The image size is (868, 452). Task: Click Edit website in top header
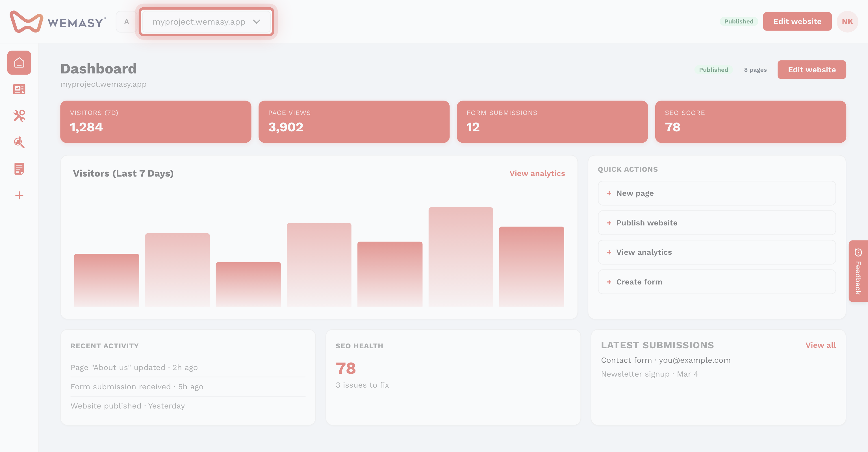click(797, 21)
